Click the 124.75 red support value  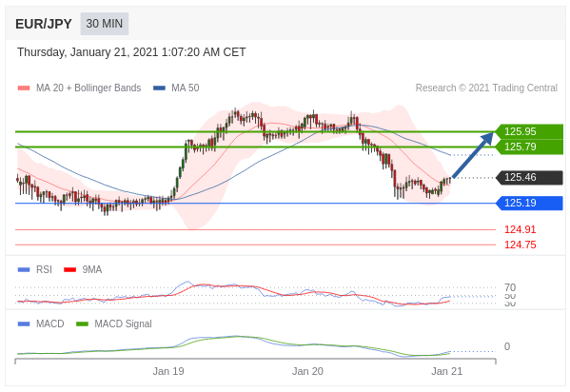(521, 245)
